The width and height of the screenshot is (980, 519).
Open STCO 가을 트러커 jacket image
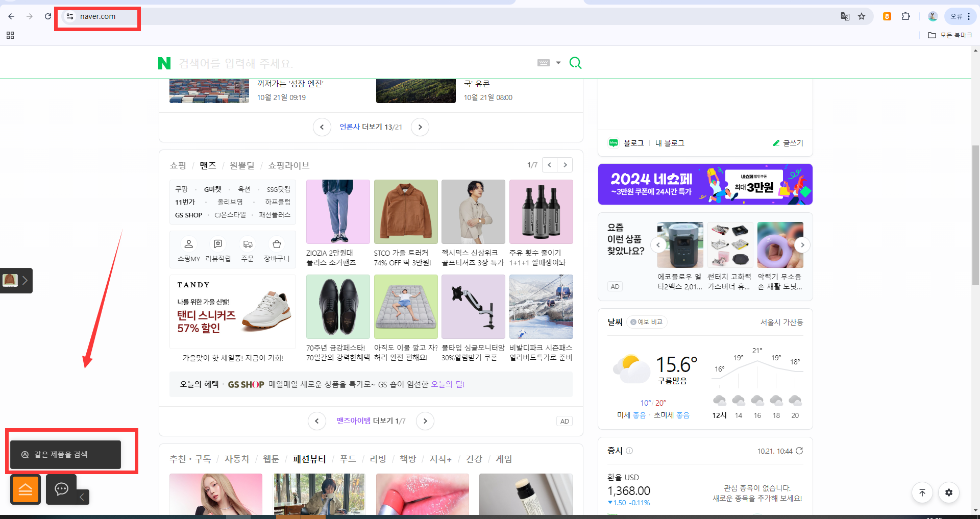click(x=406, y=211)
